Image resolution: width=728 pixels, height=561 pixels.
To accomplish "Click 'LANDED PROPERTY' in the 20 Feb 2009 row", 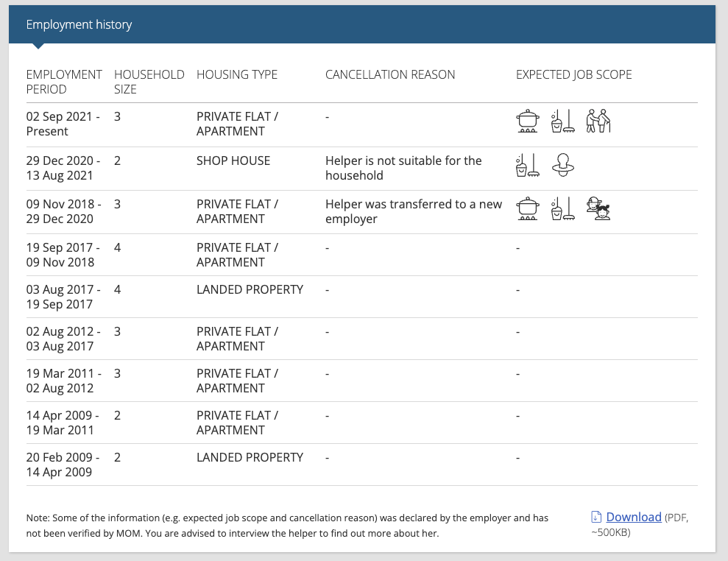I will [x=250, y=457].
